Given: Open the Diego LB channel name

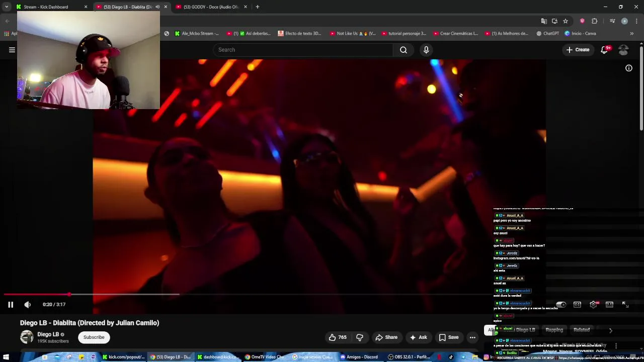Looking at the screenshot, I should [48, 334].
